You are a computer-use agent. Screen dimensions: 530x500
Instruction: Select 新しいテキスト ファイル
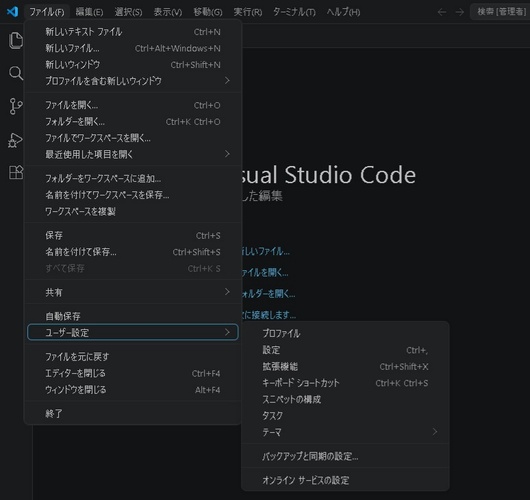point(133,32)
